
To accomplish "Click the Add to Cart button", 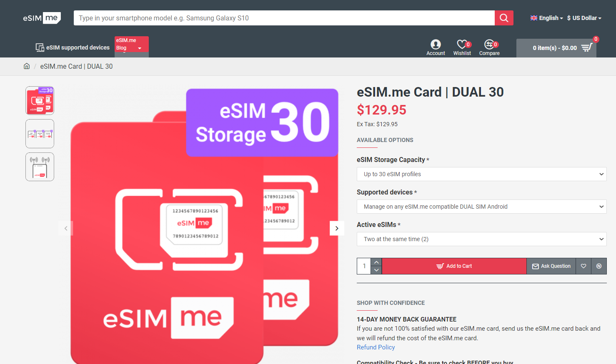I will coord(454,266).
